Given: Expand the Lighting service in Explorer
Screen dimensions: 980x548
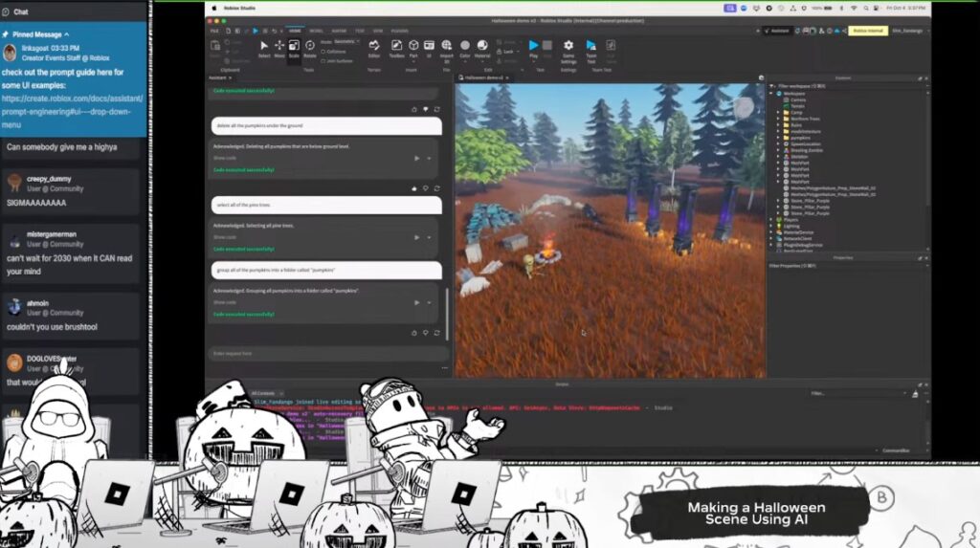Looking at the screenshot, I should 772,227.
